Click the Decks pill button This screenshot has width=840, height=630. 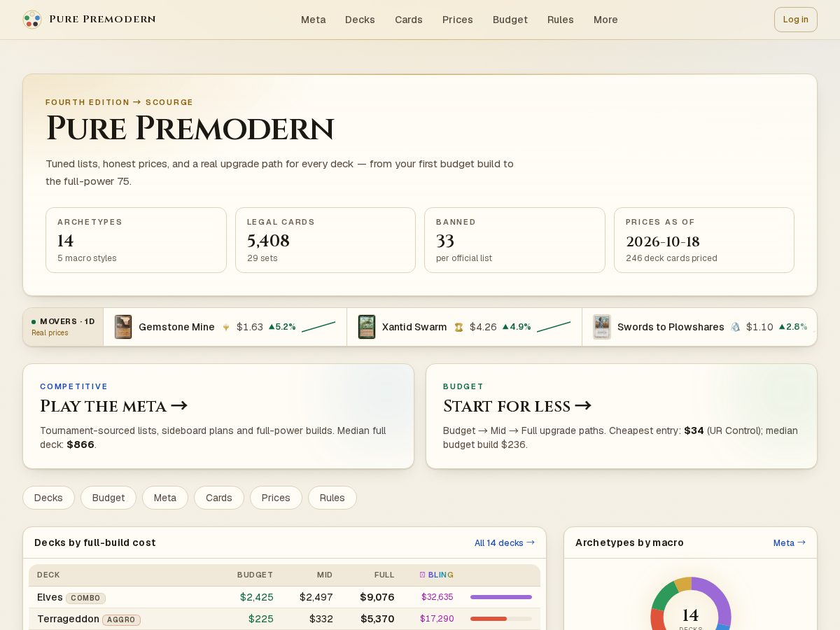tap(48, 498)
